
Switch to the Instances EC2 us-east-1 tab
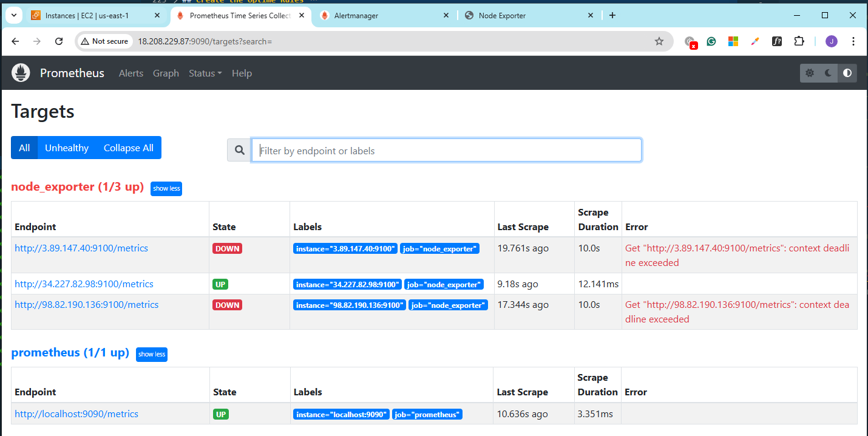pos(95,15)
